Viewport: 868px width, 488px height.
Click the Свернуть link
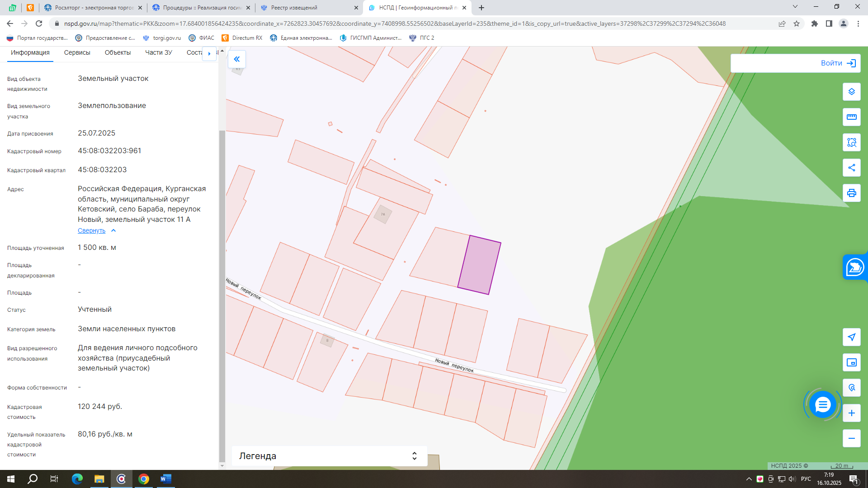point(91,230)
